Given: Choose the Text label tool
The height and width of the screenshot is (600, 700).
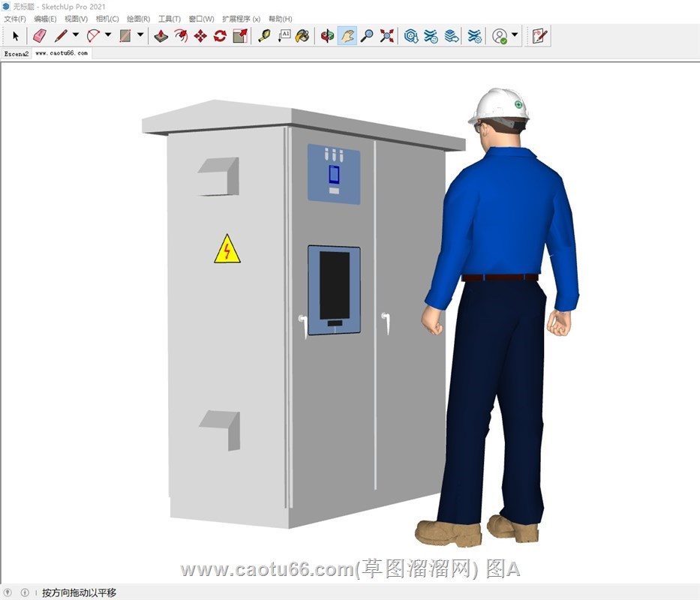Looking at the screenshot, I should pyautogui.click(x=284, y=36).
